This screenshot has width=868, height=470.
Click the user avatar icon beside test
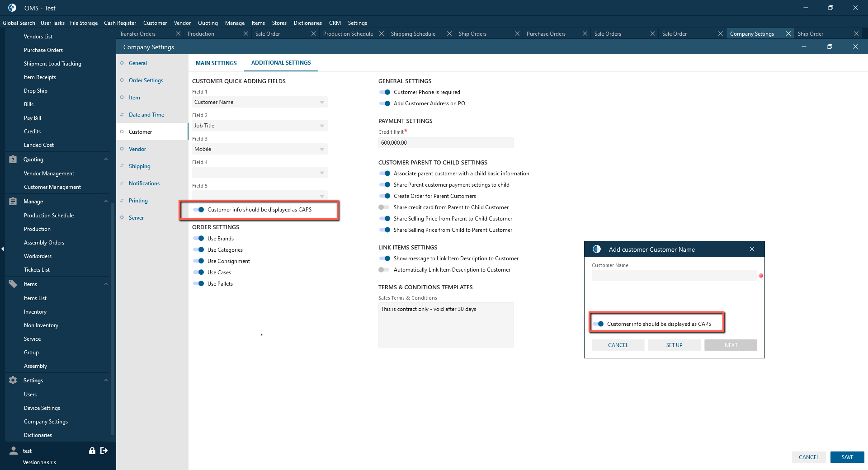14,451
